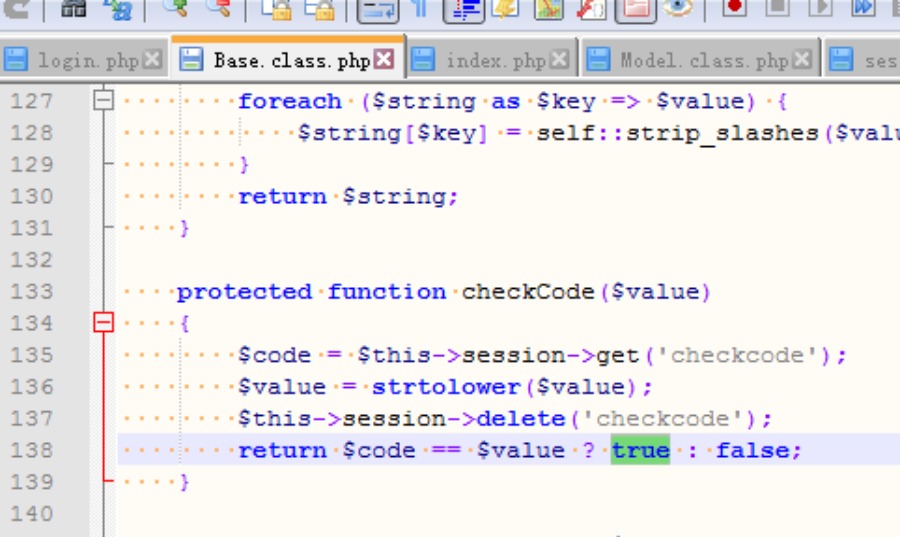The height and width of the screenshot is (537, 900).
Task: Close the index.php tab
Action: click(560, 59)
